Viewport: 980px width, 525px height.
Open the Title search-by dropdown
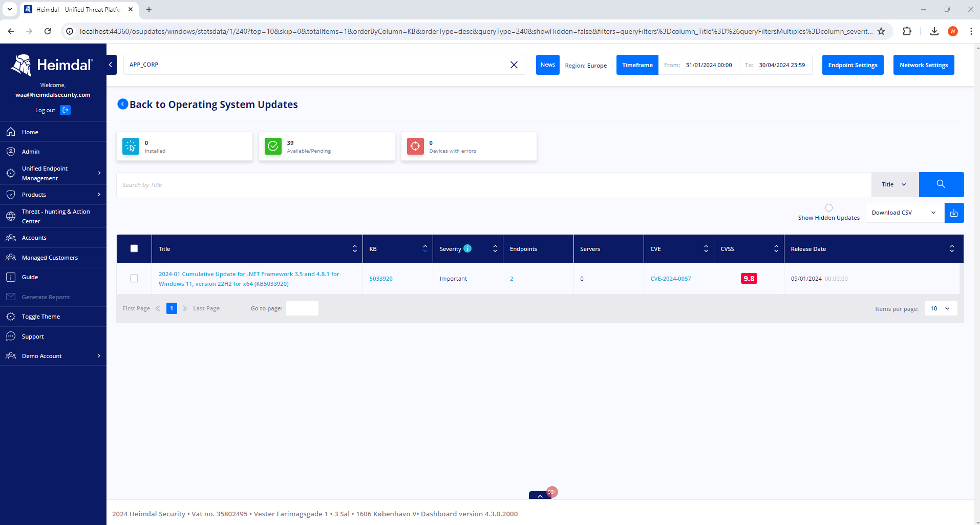tap(895, 184)
